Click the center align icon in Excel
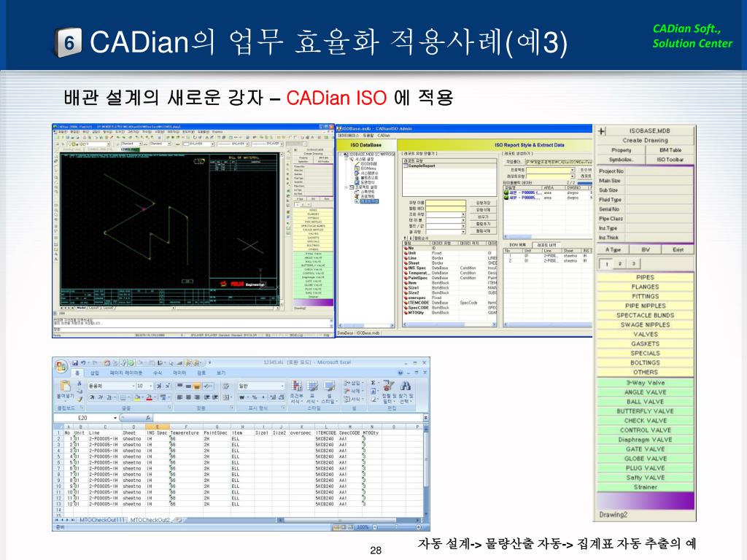Viewport: 747px width, 560px height. point(188,397)
